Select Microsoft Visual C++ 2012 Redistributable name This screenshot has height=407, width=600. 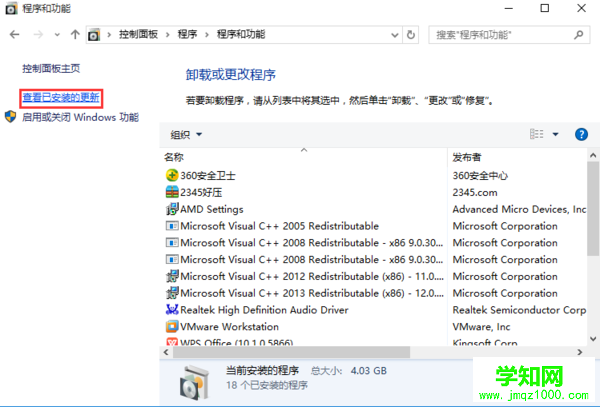pos(312,276)
